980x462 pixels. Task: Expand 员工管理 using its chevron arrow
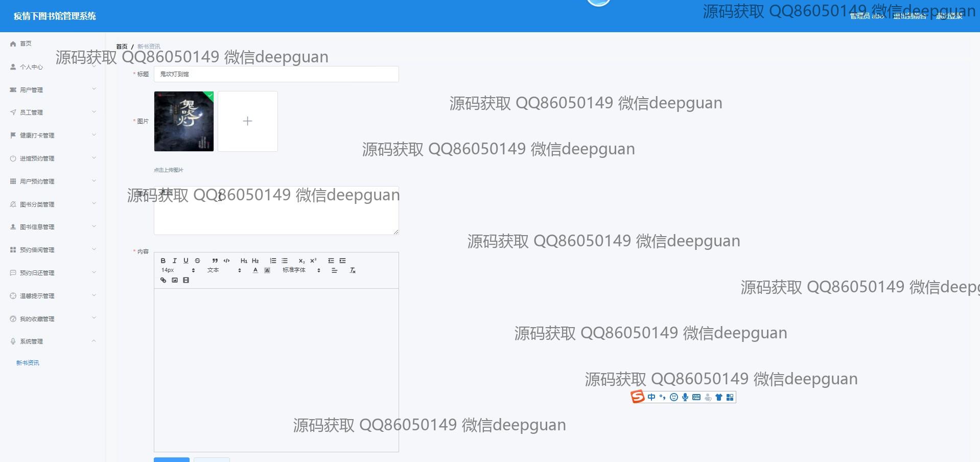(x=94, y=112)
